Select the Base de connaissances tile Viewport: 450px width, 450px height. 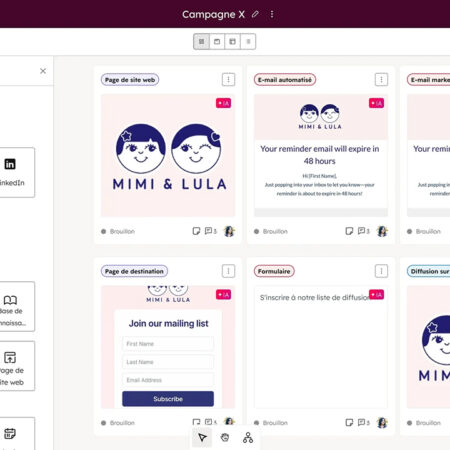coord(17,307)
